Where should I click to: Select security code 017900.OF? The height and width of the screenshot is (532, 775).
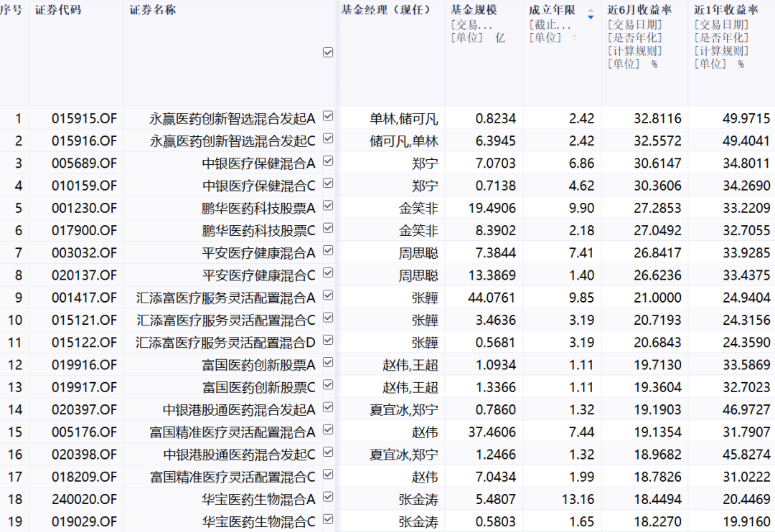84,231
